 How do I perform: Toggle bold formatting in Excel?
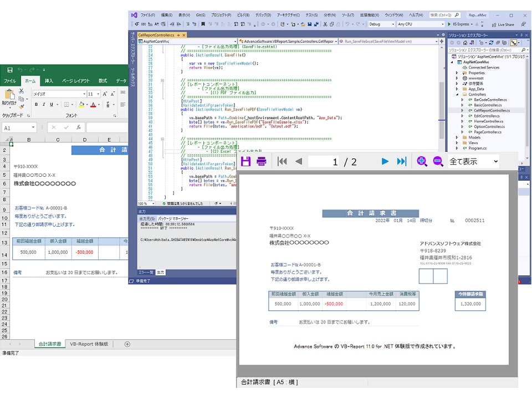pos(37,105)
